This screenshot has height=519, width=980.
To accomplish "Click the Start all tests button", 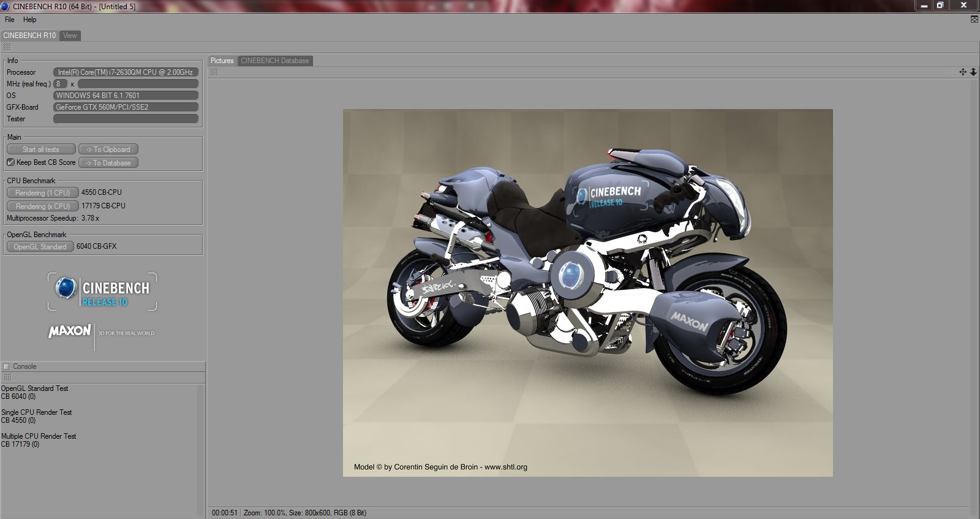I will tap(41, 150).
